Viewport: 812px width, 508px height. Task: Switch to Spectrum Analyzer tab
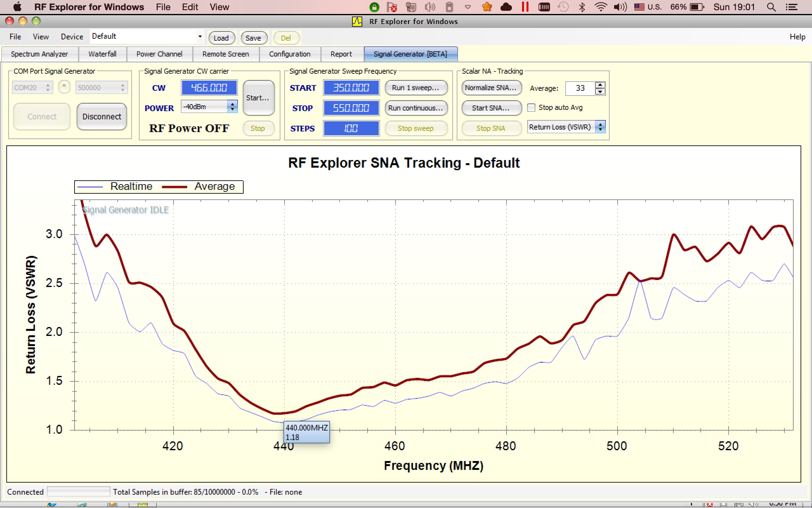(39, 54)
